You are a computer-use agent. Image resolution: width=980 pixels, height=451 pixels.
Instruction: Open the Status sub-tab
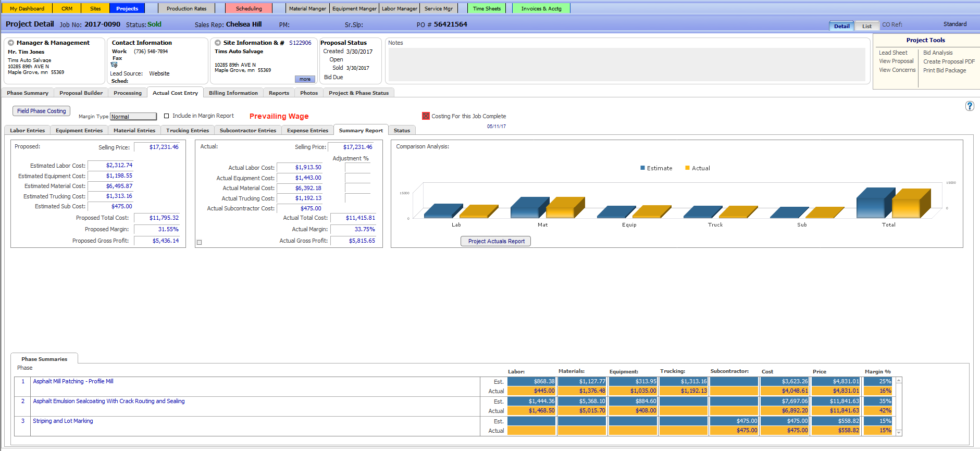402,130
